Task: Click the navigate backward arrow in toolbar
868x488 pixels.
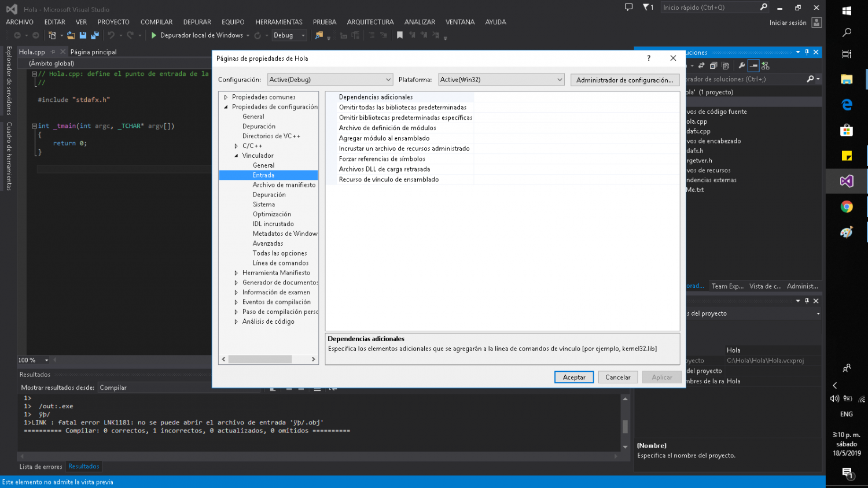Action: pos(17,35)
